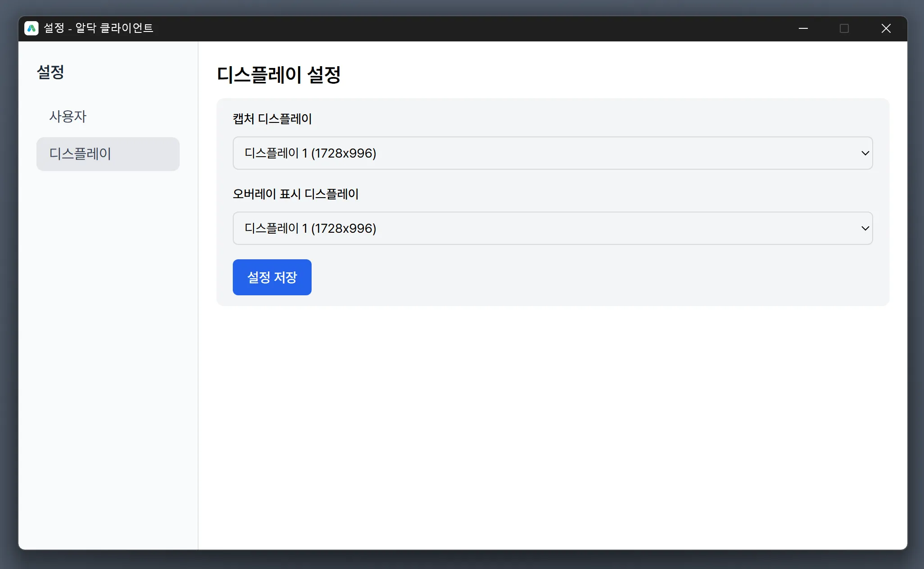Click chevron arrow of 오버레이 표시 디스플레이 selector
Screen dimensions: 924x569
[865, 228]
